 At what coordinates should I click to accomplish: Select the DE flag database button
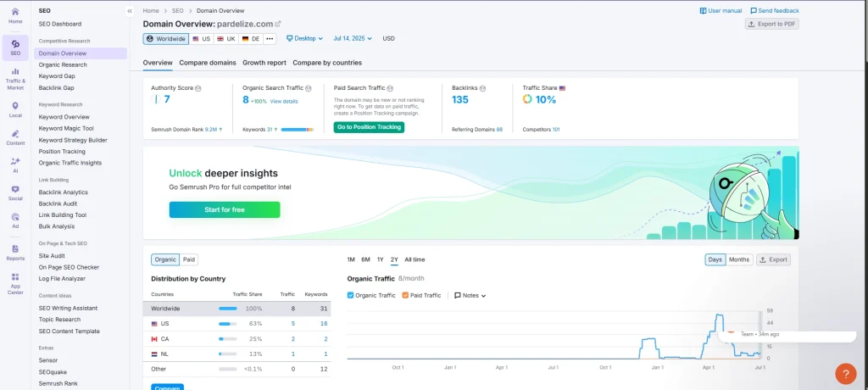click(x=251, y=39)
